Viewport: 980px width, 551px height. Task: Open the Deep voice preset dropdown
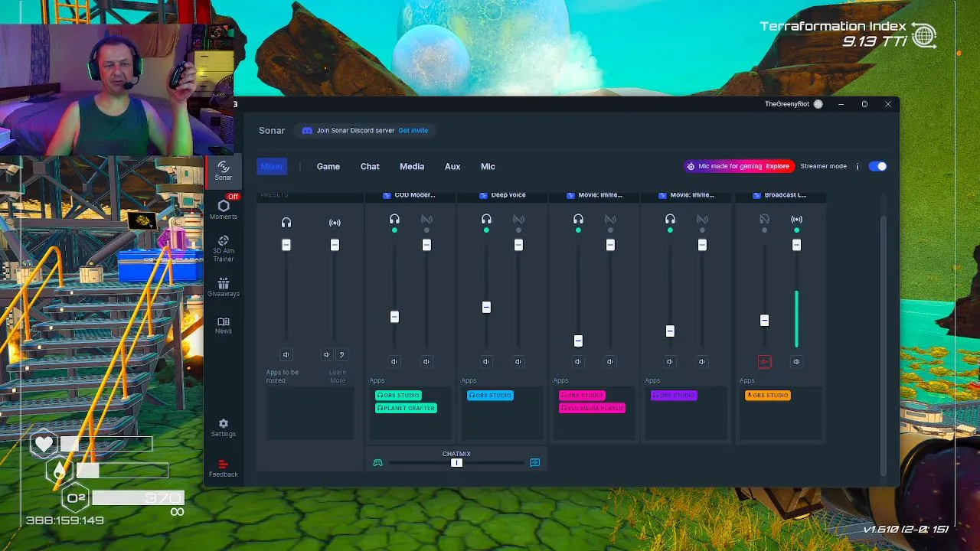[x=502, y=195]
